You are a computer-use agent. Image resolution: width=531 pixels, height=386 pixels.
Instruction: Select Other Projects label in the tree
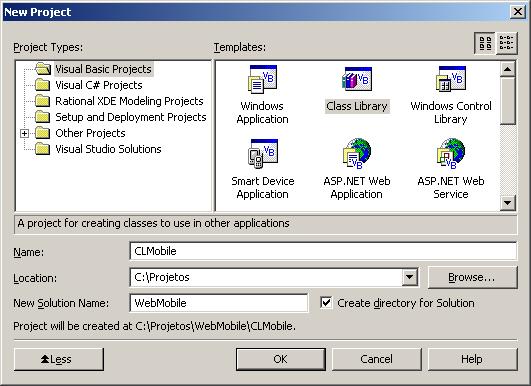pos(90,133)
